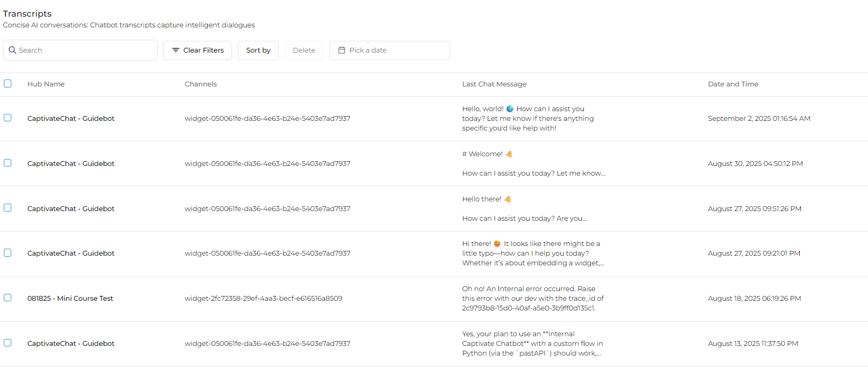Click the filter icon on Clear Filters
The width and height of the screenshot is (868, 369).
click(x=176, y=50)
